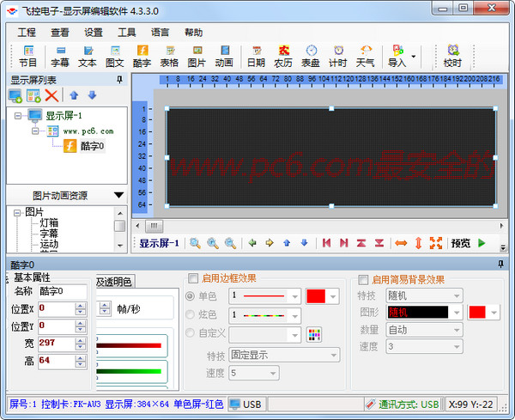Stretch item horizontally to full width

[401, 243]
